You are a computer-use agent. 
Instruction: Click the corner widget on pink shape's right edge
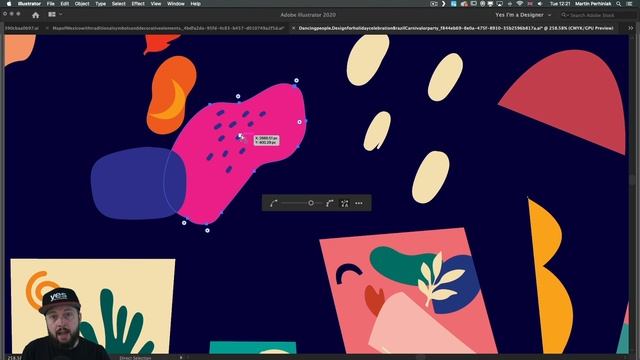300,122
